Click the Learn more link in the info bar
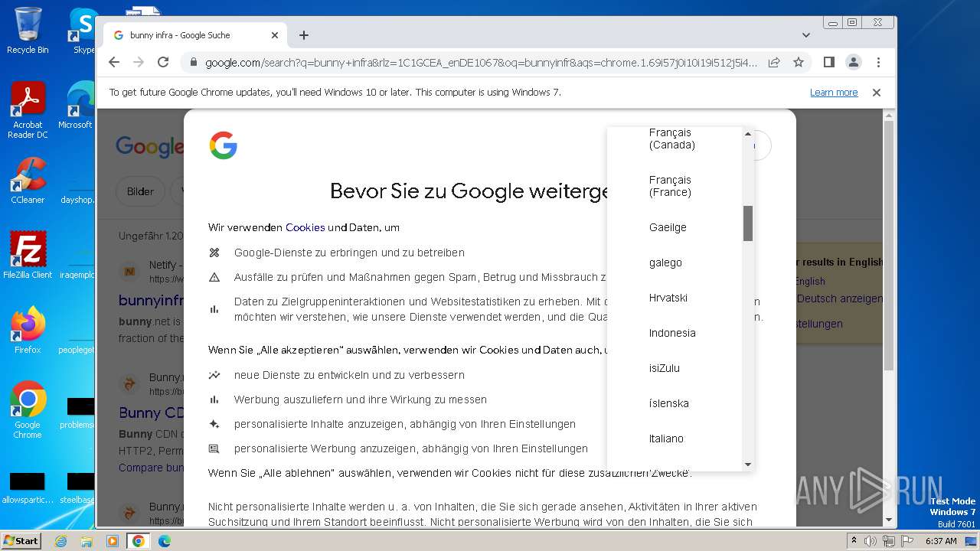The width and height of the screenshot is (980, 551). 834,93
